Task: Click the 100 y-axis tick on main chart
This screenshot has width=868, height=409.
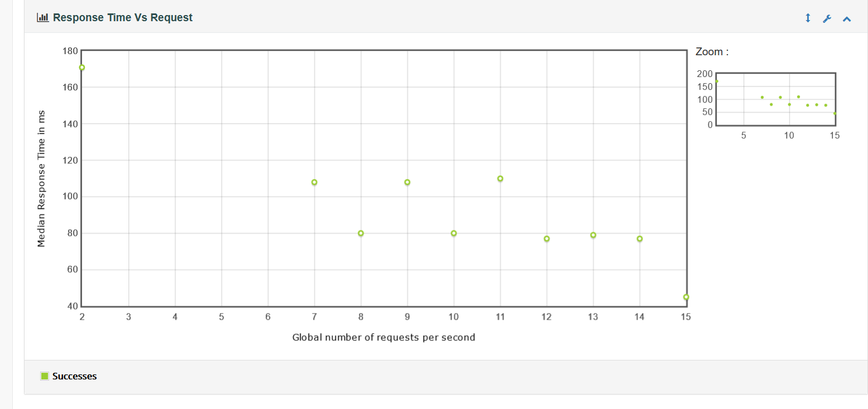Action: pos(70,197)
